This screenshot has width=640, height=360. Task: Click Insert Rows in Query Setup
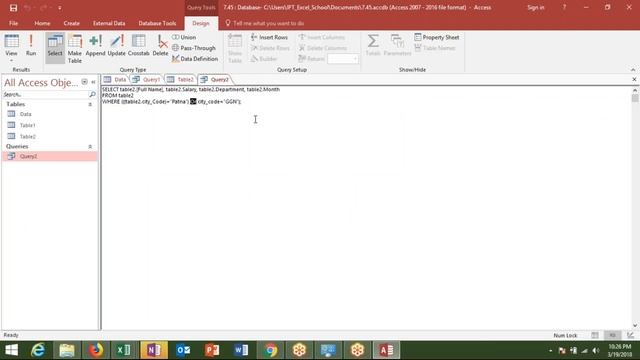click(269, 37)
